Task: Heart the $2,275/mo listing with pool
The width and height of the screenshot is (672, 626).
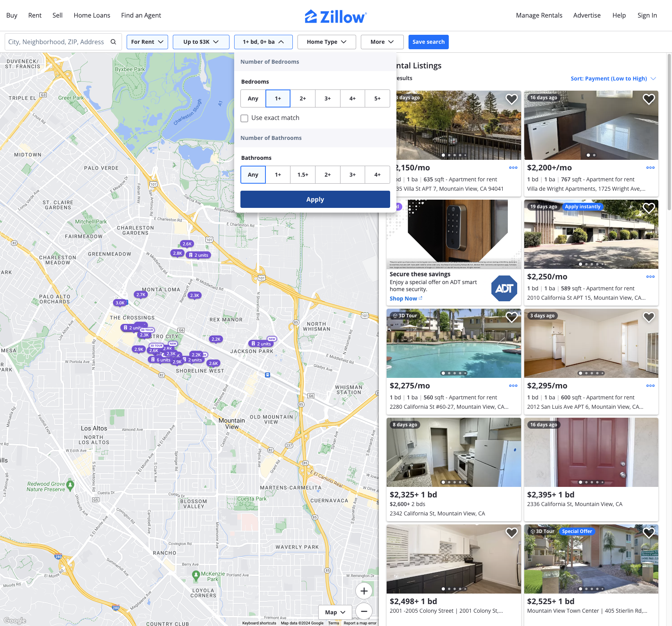Action: tap(511, 317)
